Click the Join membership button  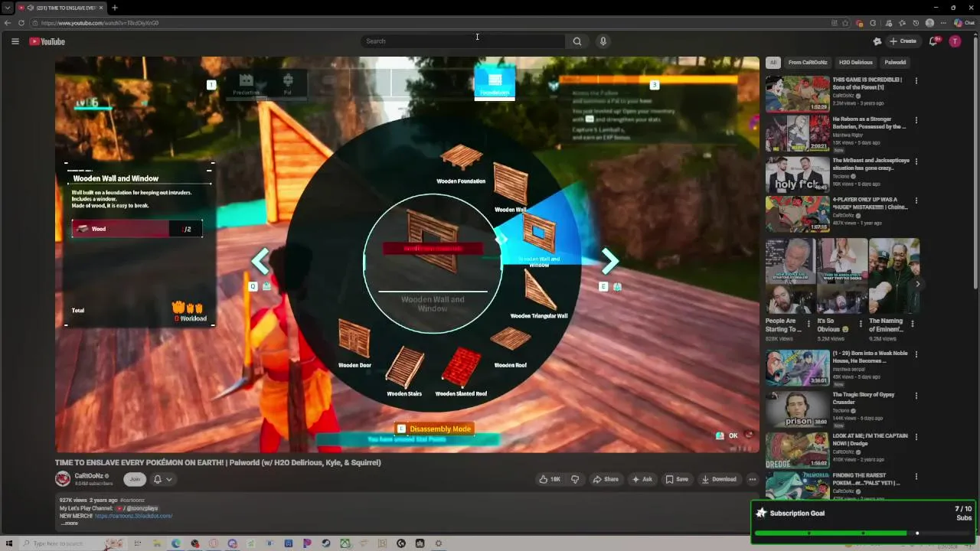tap(135, 479)
